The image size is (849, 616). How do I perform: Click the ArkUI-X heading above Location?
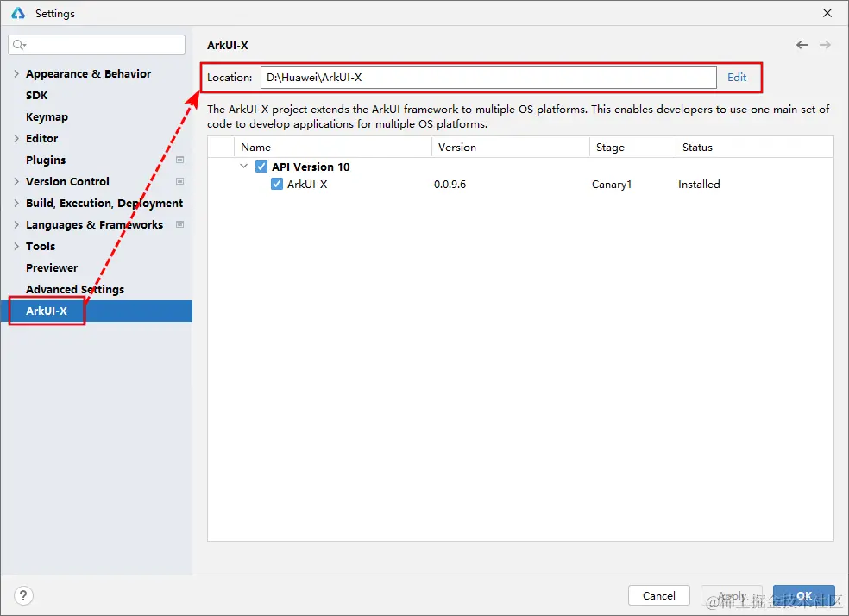click(x=228, y=46)
